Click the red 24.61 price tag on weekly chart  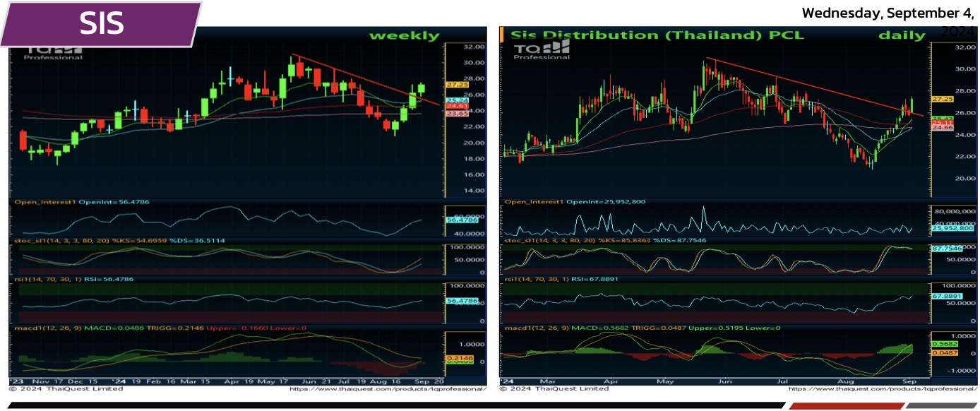tap(458, 106)
